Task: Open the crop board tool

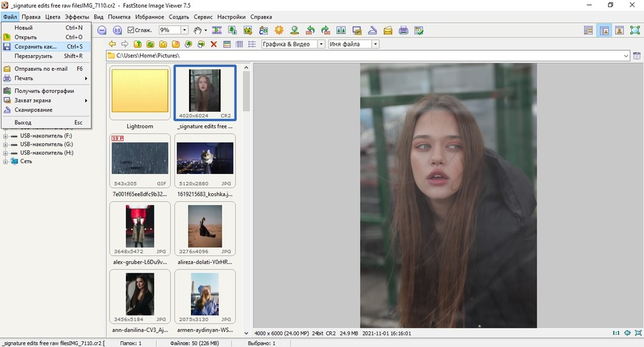Action: click(x=248, y=30)
